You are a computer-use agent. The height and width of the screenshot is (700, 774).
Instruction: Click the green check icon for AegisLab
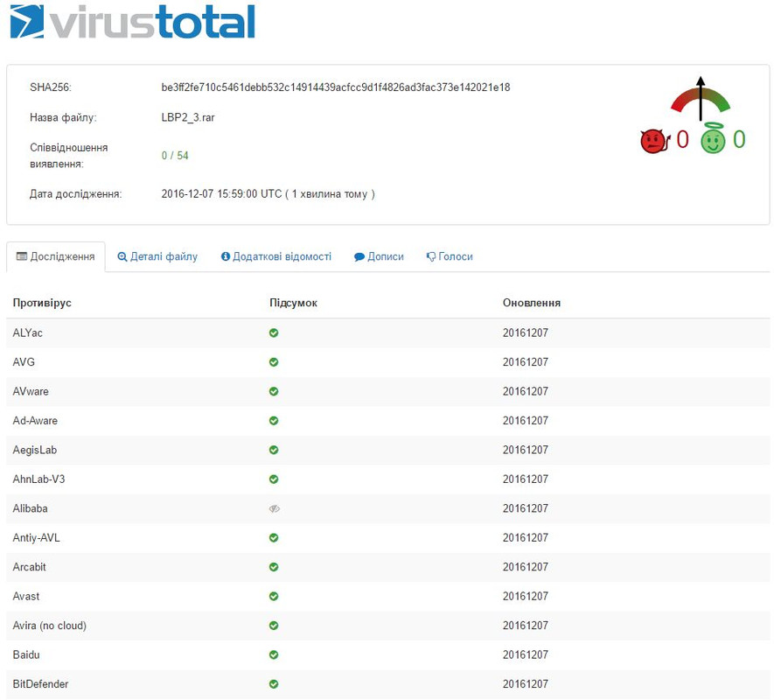(x=274, y=450)
